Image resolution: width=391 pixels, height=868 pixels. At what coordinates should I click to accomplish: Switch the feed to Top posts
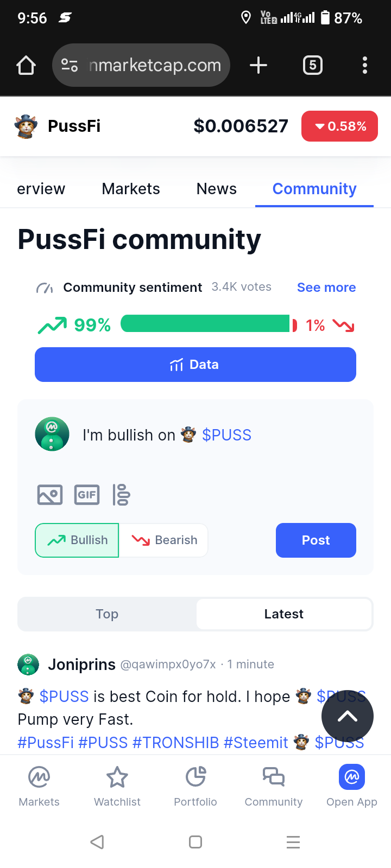(x=107, y=614)
